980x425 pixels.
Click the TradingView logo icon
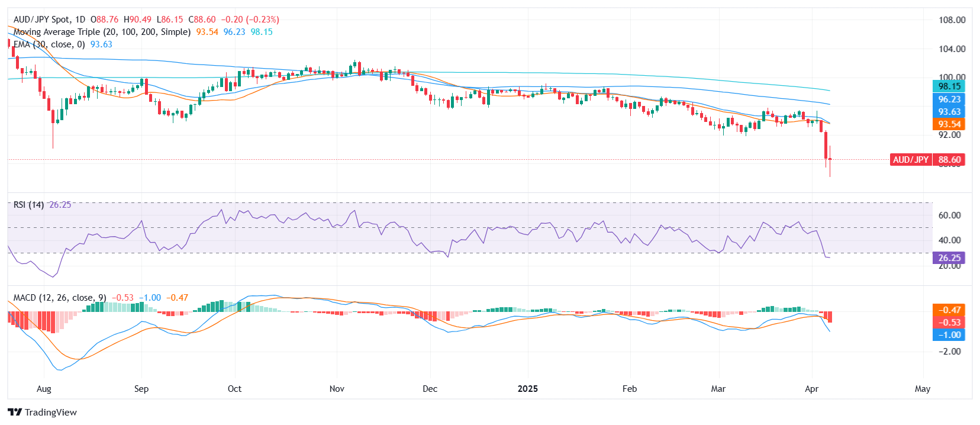point(15,412)
